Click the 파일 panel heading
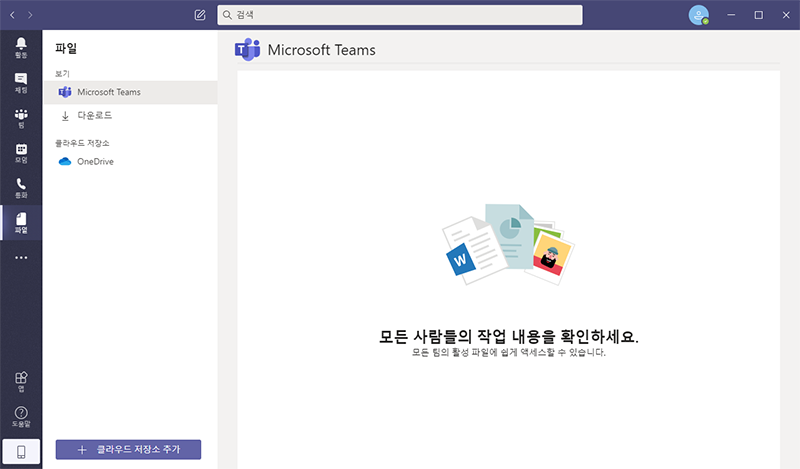 click(66, 48)
